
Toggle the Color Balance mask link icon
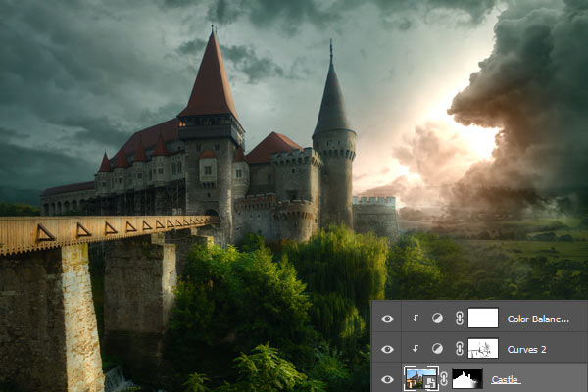tap(459, 318)
